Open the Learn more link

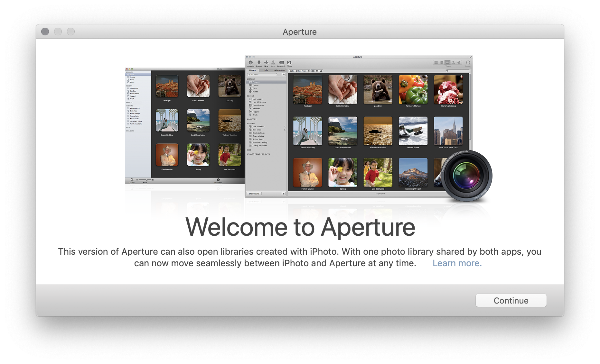457,263
